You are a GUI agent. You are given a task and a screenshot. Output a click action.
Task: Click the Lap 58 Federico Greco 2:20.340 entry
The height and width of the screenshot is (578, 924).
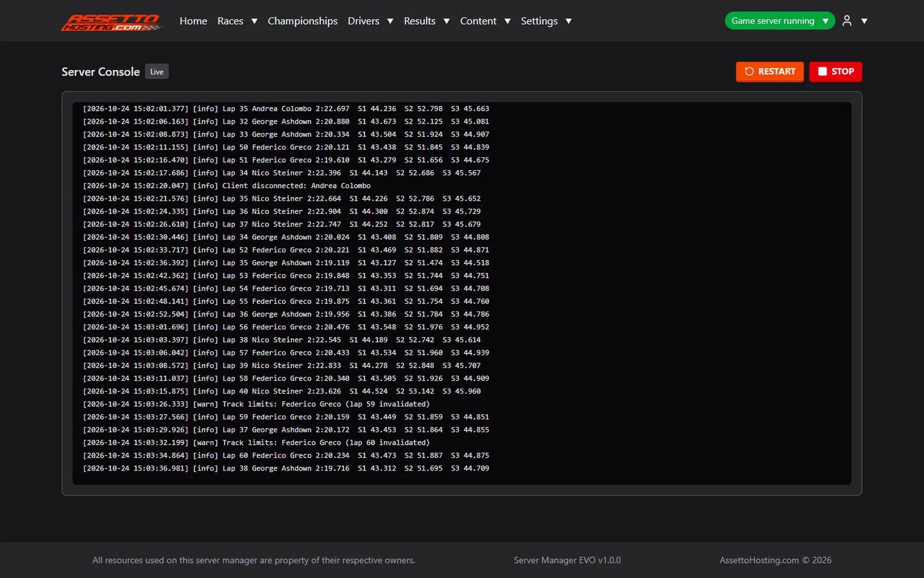[x=286, y=379]
